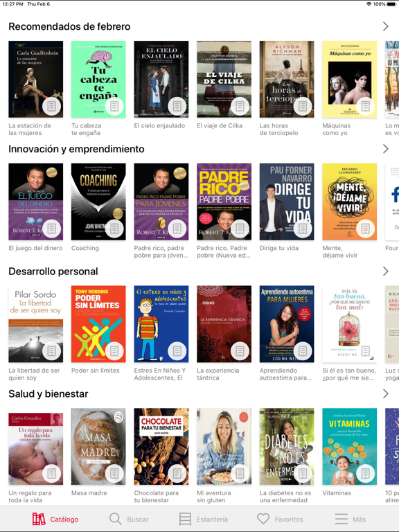Image resolution: width=399 pixels, height=532 pixels.
Task: Tap ebook format badge on Coaching cover
Action: (x=114, y=229)
